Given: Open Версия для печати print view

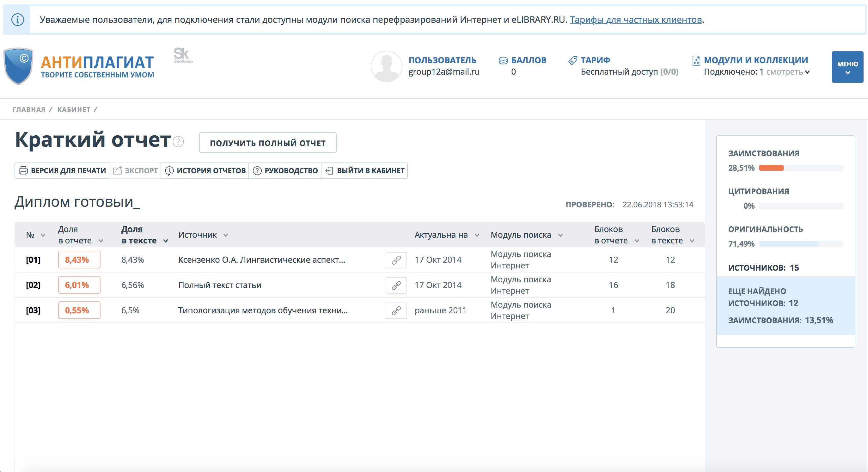Looking at the screenshot, I should click(x=62, y=171).
